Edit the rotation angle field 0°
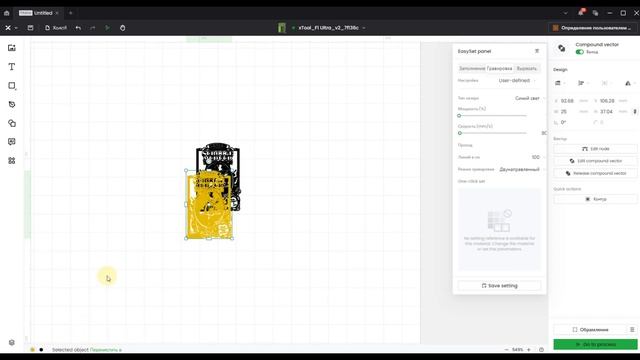Viewport: 640px width, 360px height. 570,122
